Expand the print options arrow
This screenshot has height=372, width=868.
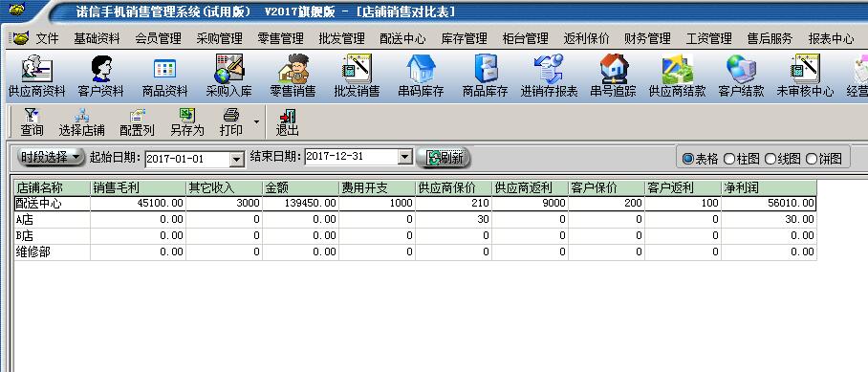(256, 121)
